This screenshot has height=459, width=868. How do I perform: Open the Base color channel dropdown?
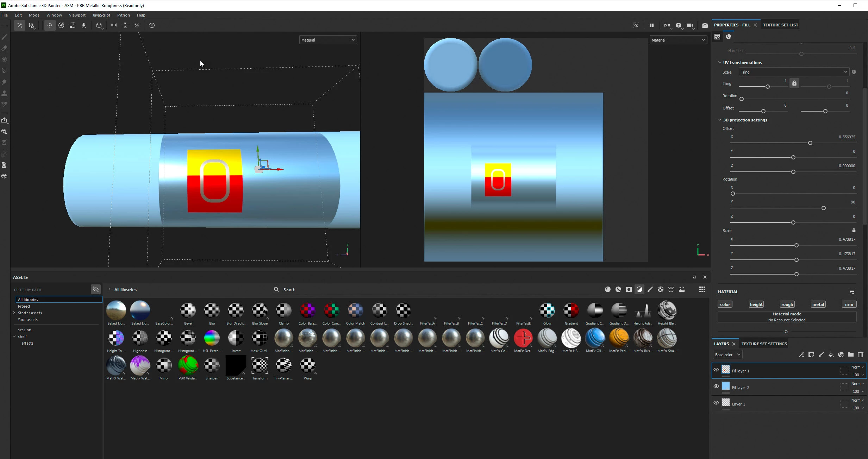click(x=728, y=355)
